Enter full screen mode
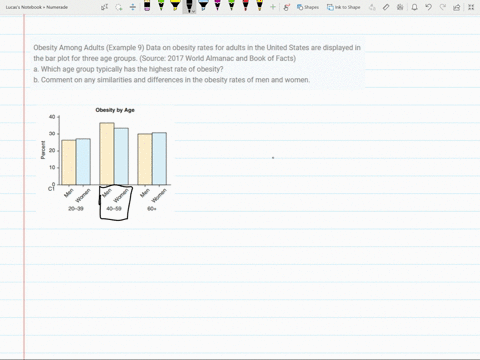Screen dimensions: 480x360 pyautogui.click(x=471, y=7)
